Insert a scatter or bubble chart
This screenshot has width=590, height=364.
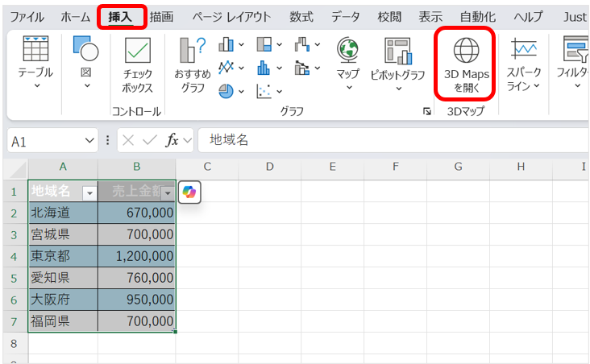(x=264, y=91)
